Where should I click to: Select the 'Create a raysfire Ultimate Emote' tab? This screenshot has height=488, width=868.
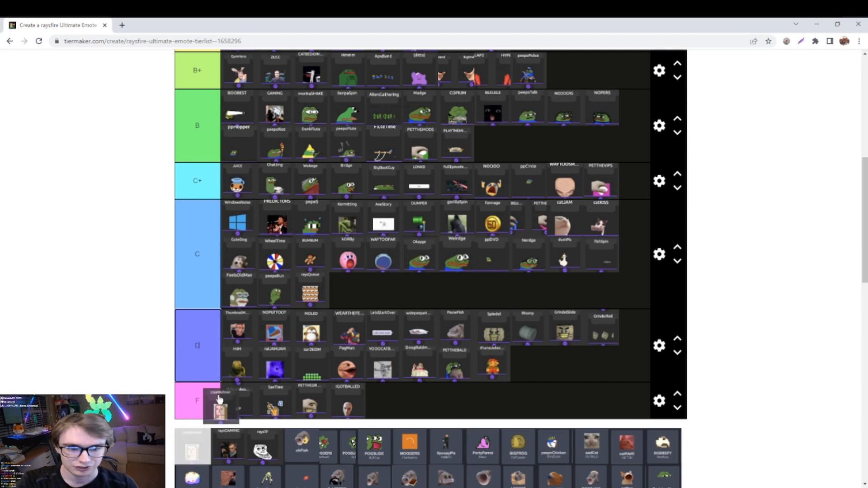point(58,25)
